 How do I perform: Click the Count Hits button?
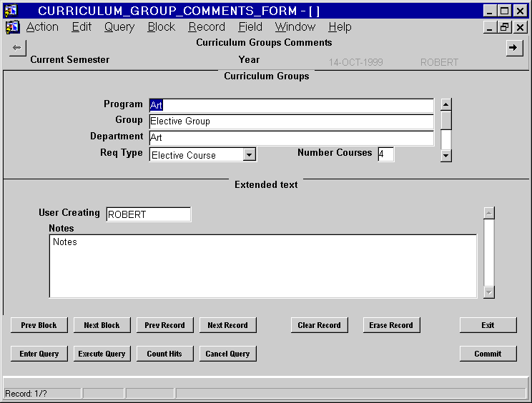[x=165, y=354]
